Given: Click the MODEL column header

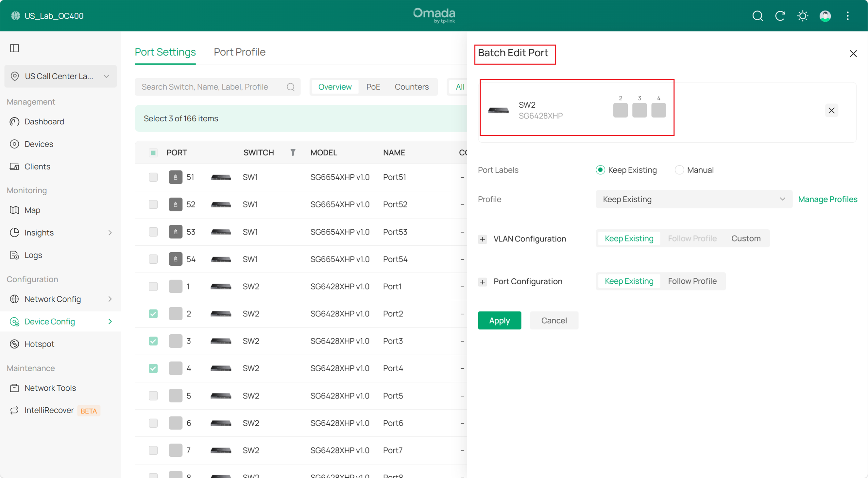Looking at the screenshot, I should pyautogui.click(x=324, y=153).
